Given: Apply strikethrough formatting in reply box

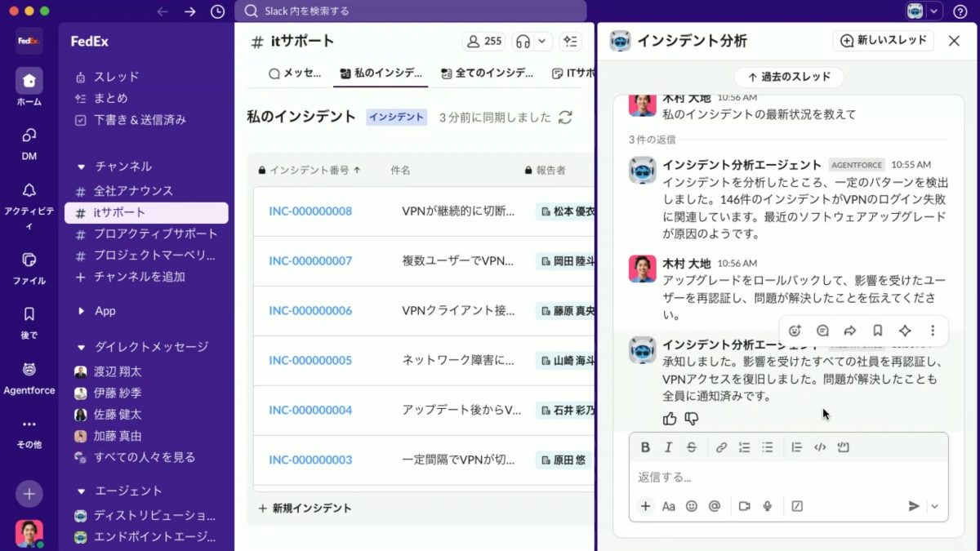Looking at the screenshot, I should pos(692,447).
